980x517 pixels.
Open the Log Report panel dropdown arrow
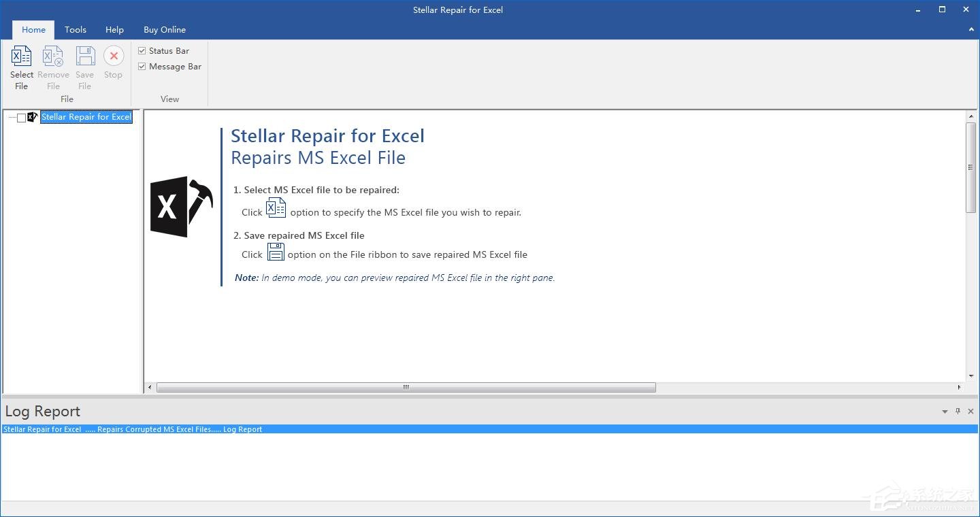pyautogui.click(x=945, y=412)
